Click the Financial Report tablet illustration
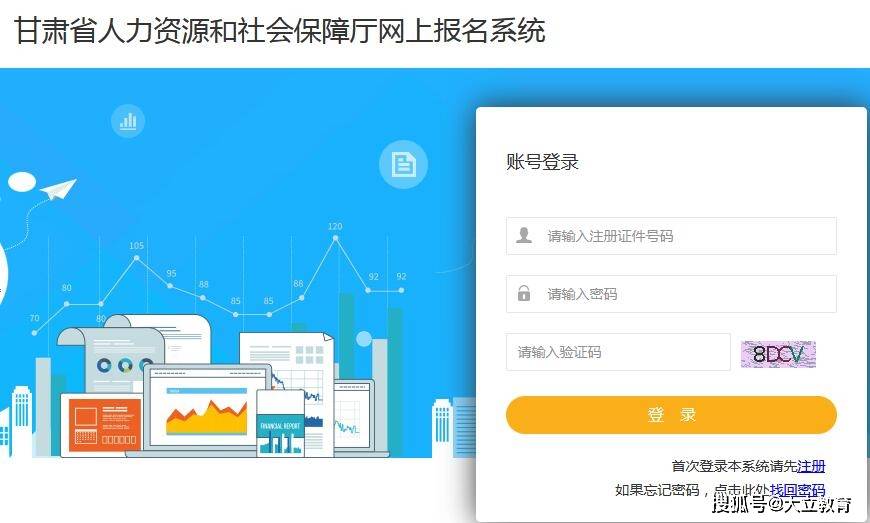This screenshot has height=523, width=870. 281,424
